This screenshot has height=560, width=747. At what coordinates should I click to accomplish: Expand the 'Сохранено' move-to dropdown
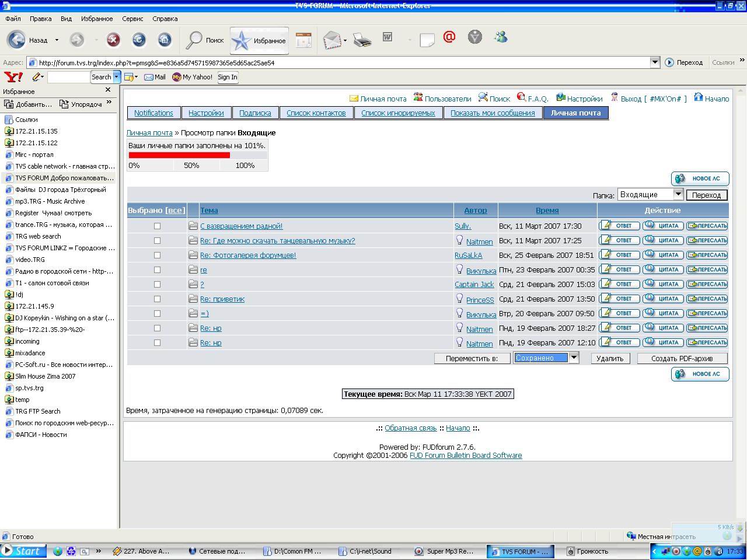coord(574,358)
